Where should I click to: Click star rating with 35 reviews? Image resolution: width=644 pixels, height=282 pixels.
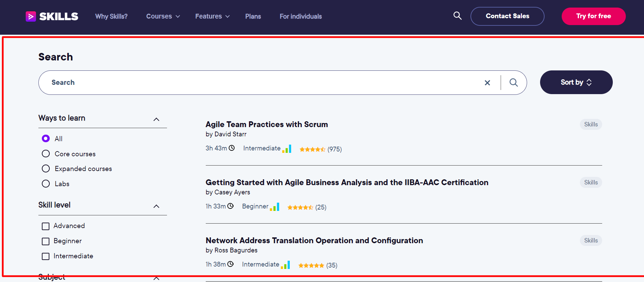click(311, 266)
